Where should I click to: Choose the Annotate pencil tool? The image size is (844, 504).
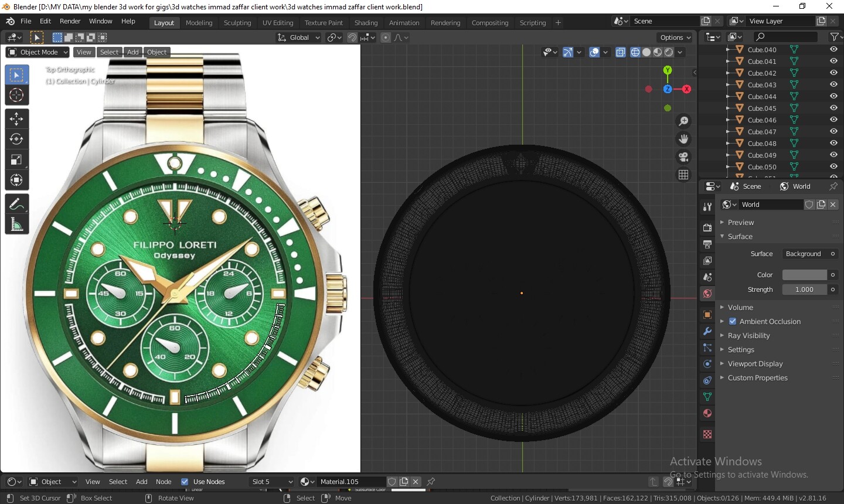click(16, 204)
